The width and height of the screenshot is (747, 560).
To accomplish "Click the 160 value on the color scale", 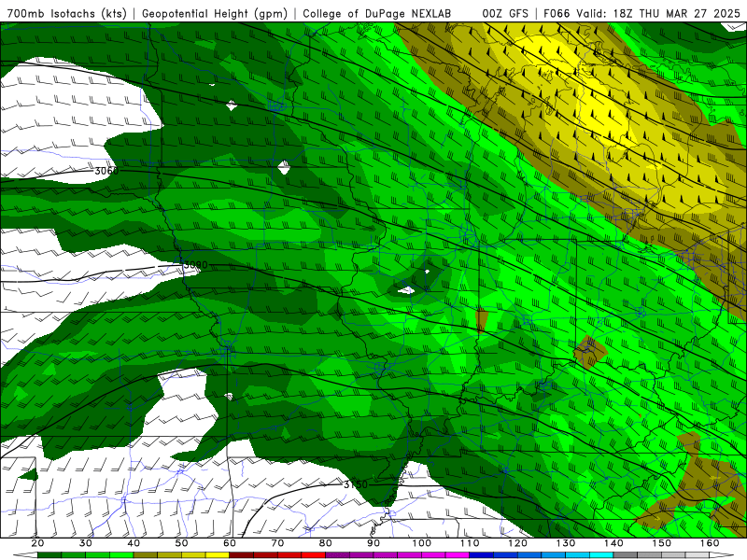I will tap(710, 543).
